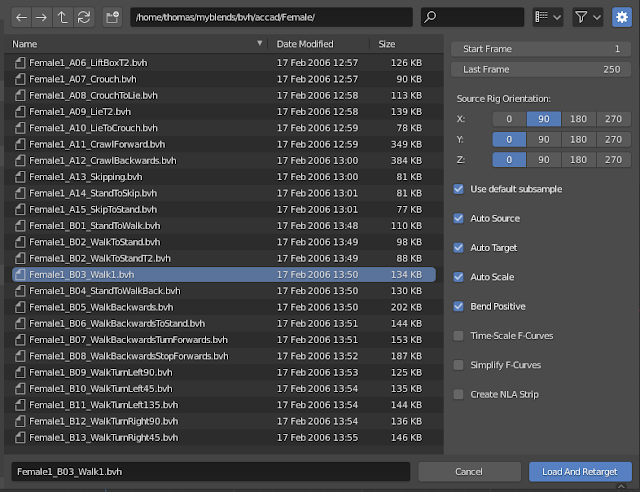Click Load And Retarget button
The height and width of the screenshot is (492, 640).
coord(580,472)
